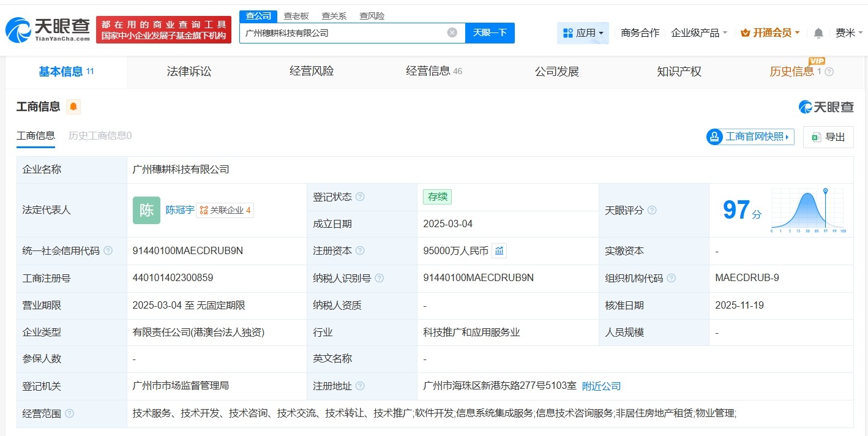Screen dimensions: 868x436
Task: Click the notification bell in top bar
Action: pyautogui.click(x=818, y=33)
